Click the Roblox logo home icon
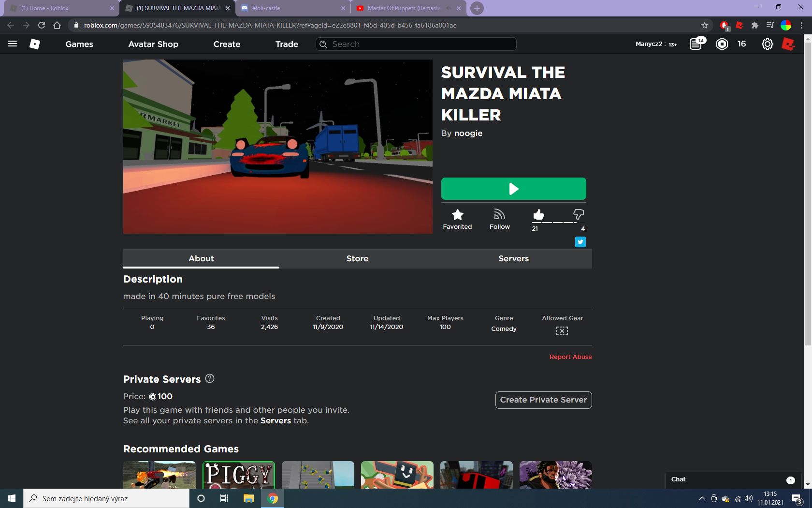Screen dimensions: 812x508 click(x=35, y=44)
